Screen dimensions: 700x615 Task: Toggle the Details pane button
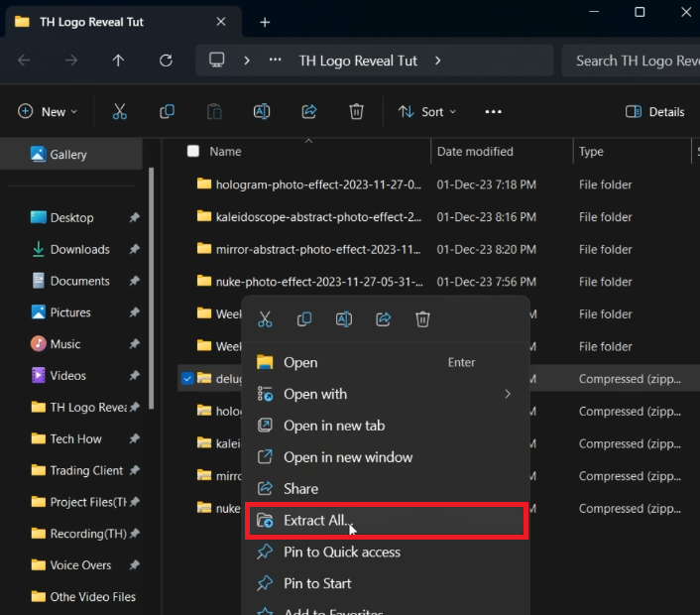pos(655,112)
